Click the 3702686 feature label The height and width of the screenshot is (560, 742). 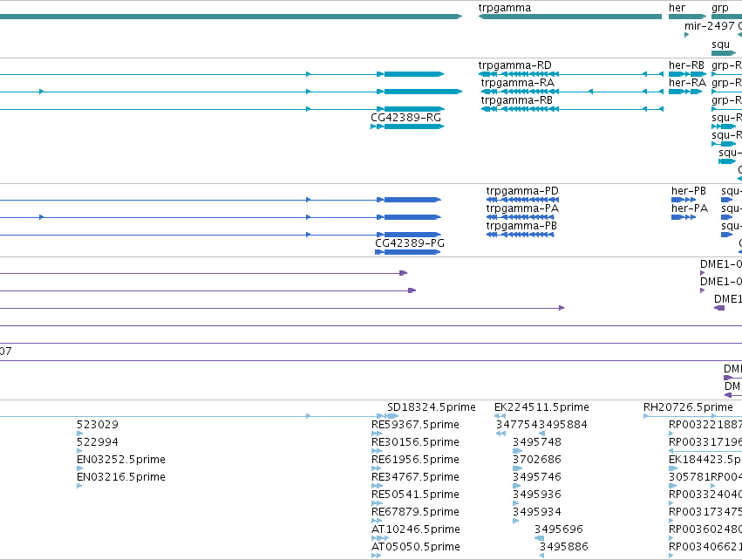(x=537, y=460)
